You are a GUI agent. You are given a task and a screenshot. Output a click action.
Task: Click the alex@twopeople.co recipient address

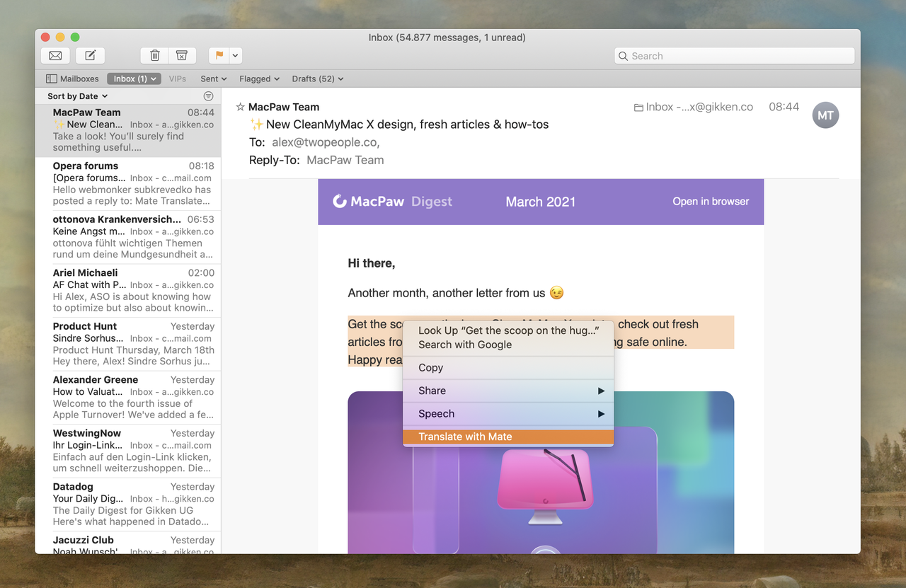pyautogui.click(x=323, y=142)
